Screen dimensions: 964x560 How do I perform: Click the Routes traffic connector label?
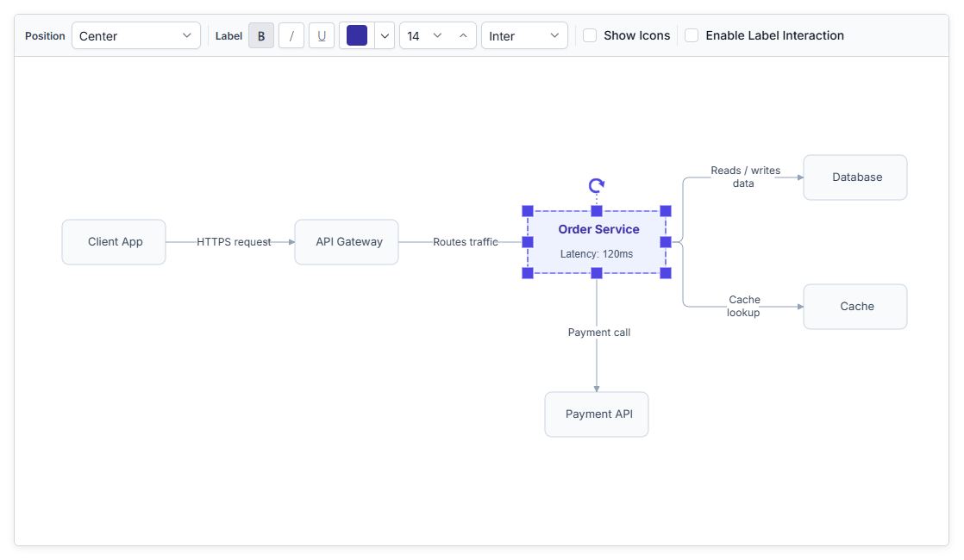tap(466, 242)
